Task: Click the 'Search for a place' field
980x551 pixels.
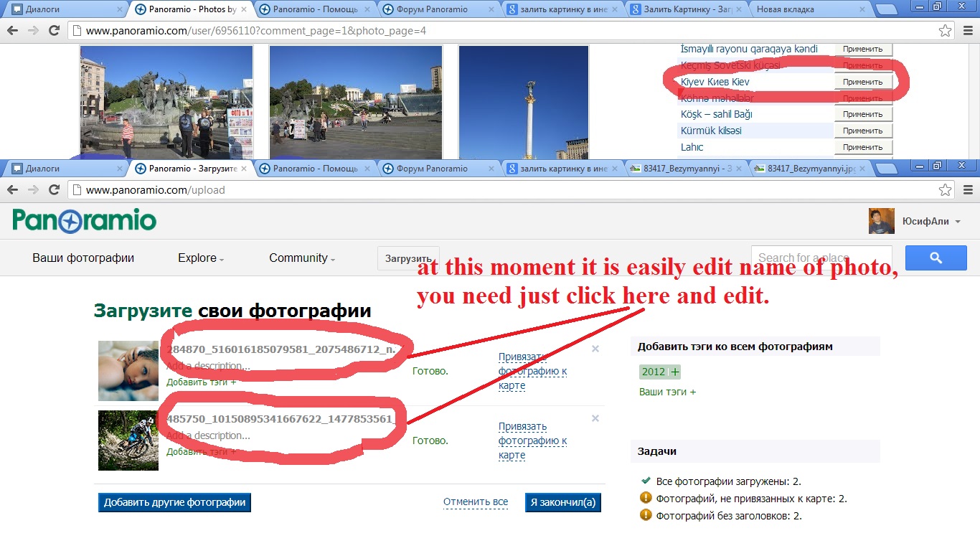Action: 821,258
